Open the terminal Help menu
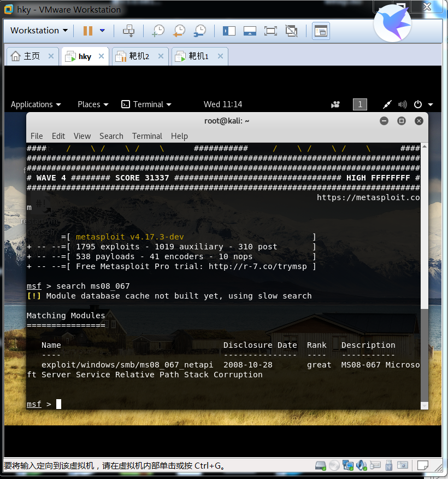 [179, 136]
